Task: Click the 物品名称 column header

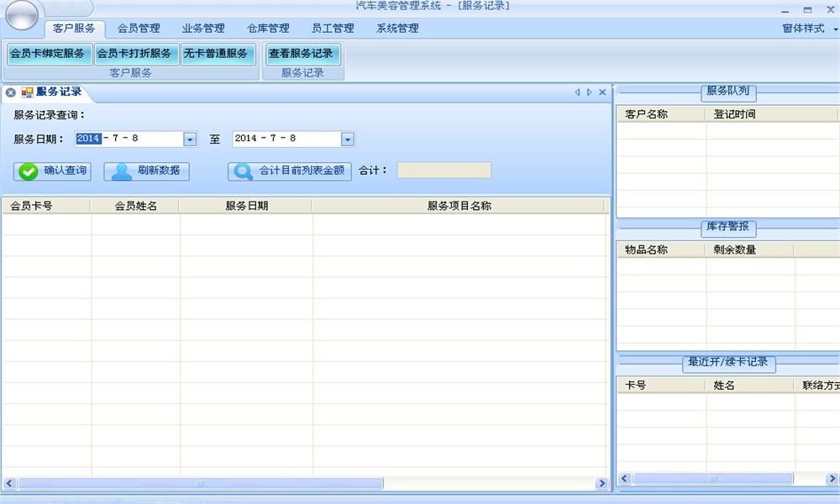Action: pyautogui.click(x=662, y=249)
